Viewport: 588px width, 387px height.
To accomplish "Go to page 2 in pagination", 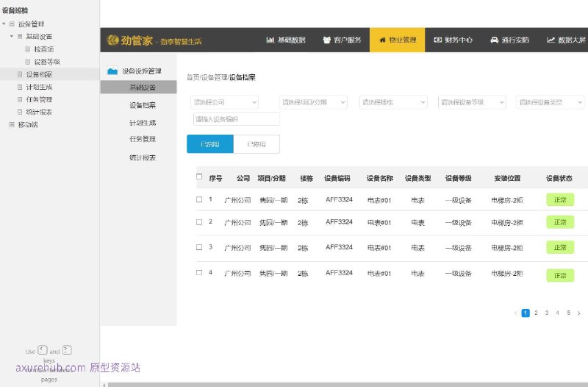I will click(x=537, y=313).
